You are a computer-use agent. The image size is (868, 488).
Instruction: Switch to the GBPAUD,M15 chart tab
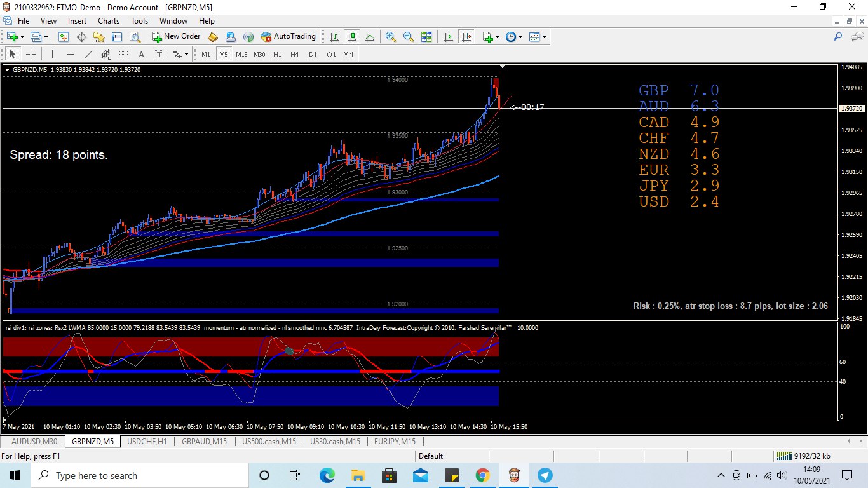pyautogui.click(x=204, y=442)
